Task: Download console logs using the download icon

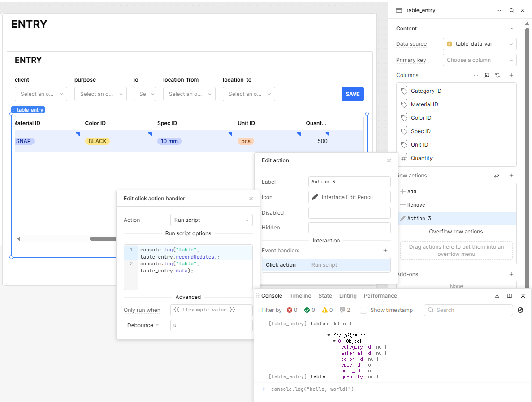Action: pos(497,296)
